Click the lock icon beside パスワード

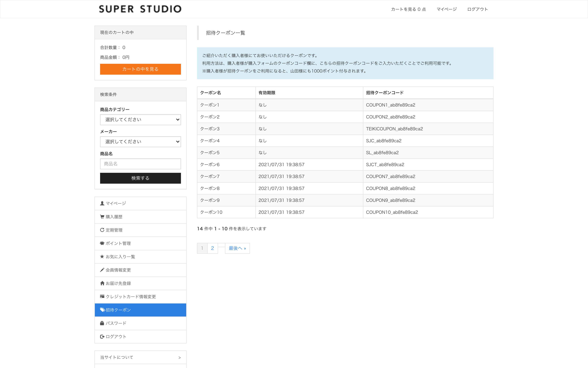pyautogui.click(x=102, y=323)
